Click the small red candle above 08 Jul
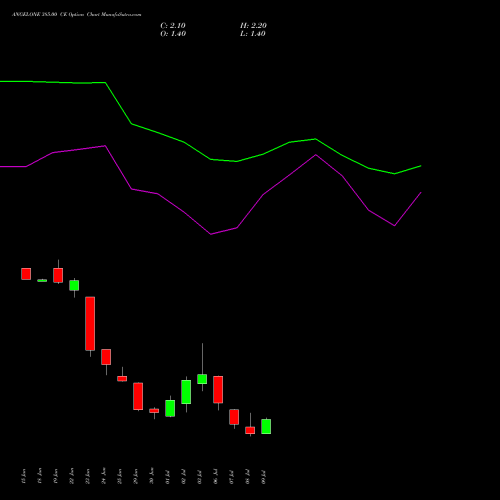Image resolution: width=500 pixels, height=500 pixels. click(x=250, y=430)
